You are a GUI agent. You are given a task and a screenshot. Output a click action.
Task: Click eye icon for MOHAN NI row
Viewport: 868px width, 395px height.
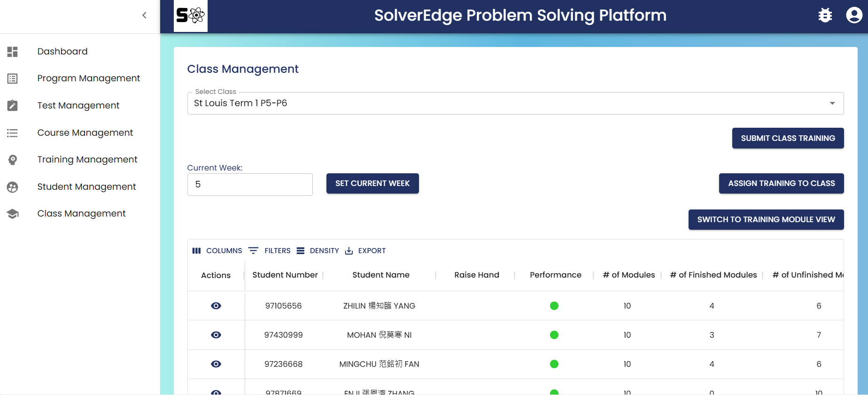point(216,335)
